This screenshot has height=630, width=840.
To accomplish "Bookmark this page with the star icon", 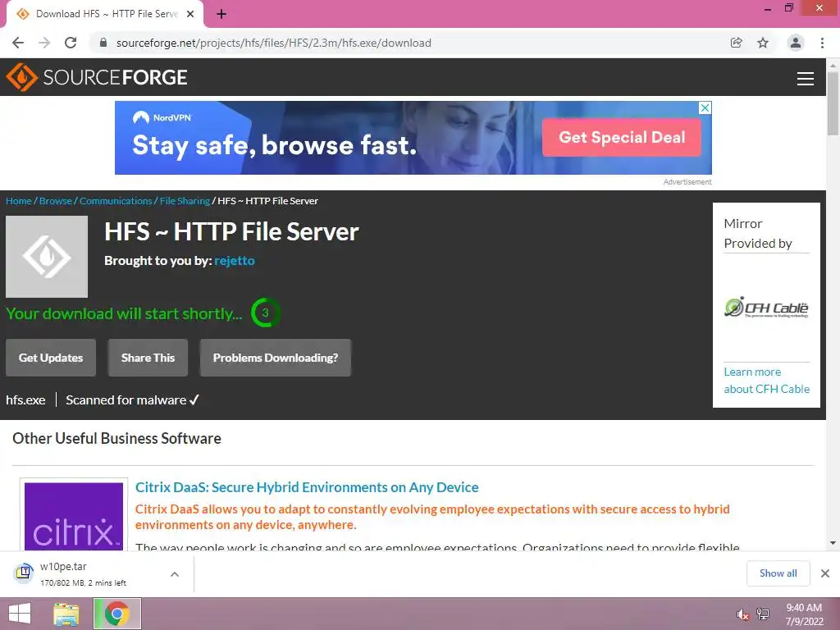I will click(x=763, y=43).
